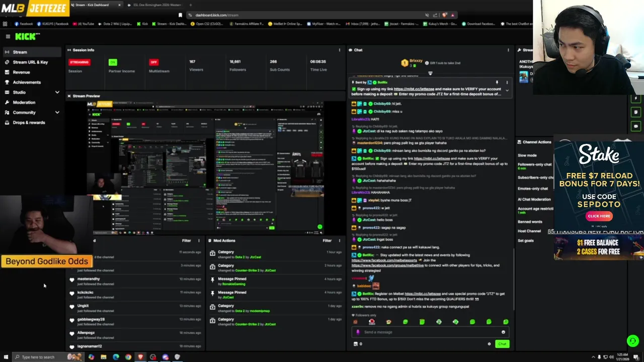
Task: Open Session Info three-dot options
Action: 339,50
